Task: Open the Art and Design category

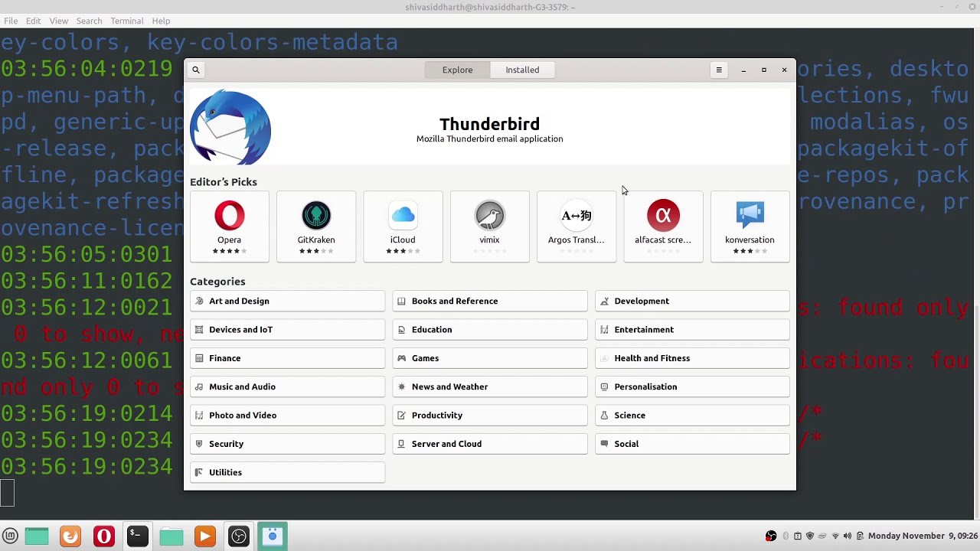Action: (x=288, y=301)
